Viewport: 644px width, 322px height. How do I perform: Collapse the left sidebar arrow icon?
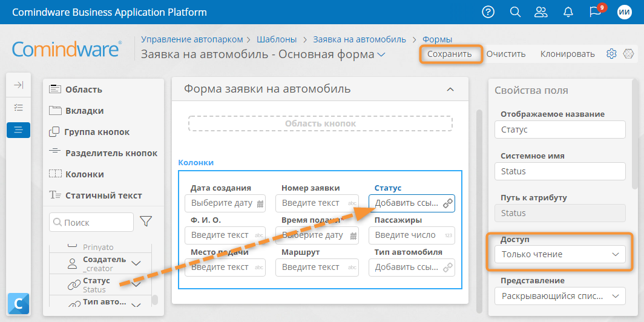(x=19, y=85)
